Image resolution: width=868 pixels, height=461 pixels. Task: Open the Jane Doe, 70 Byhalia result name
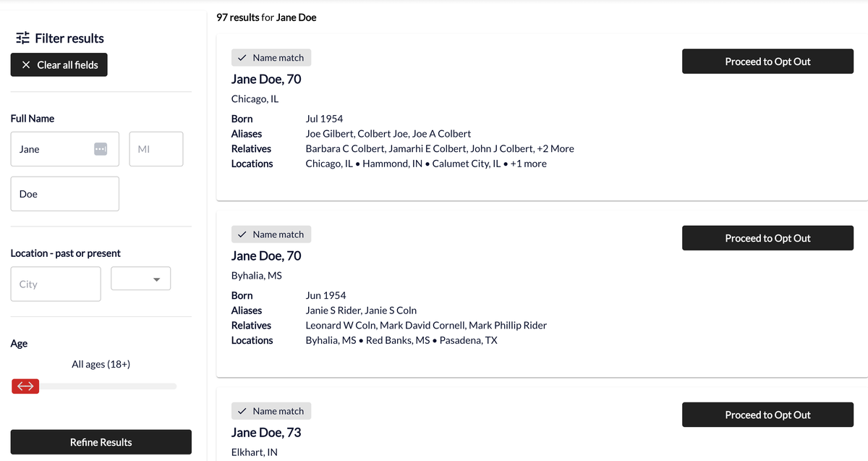[x=266, y=256]
